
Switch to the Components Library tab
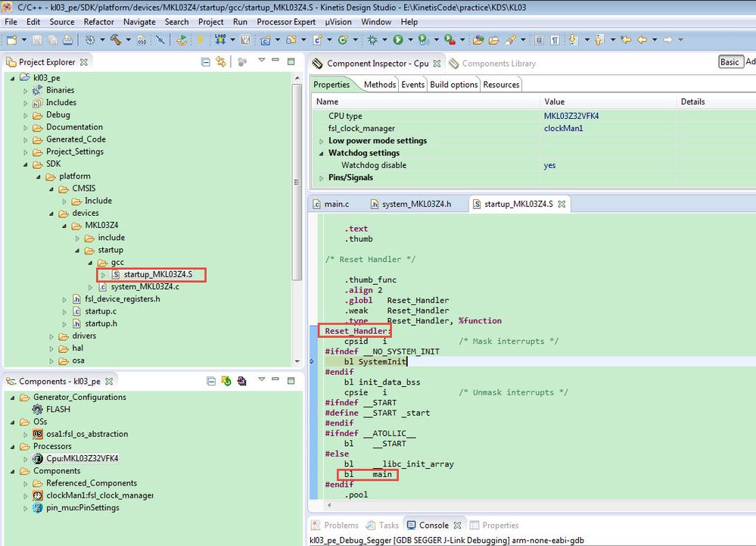click(493, 63)
